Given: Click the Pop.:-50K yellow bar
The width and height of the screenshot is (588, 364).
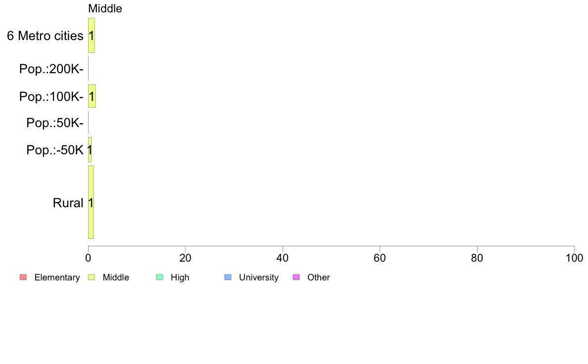Looking at the screenshot, I should (x=90, y=150).
